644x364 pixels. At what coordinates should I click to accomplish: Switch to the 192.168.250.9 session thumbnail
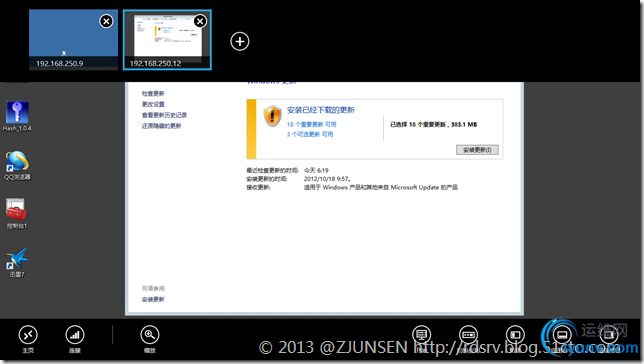[74, 39]
